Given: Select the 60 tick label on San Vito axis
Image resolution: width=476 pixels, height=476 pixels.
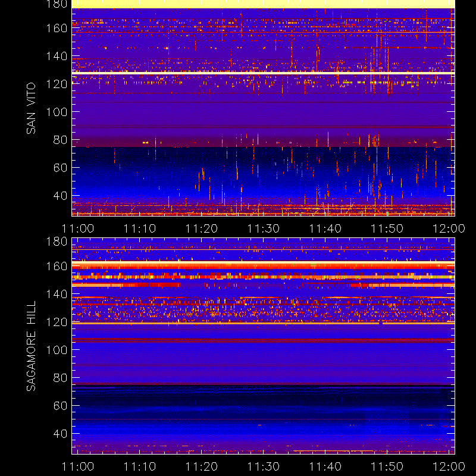Looking at the screenshot, I should pyautogui.click(x=60, y=168).
